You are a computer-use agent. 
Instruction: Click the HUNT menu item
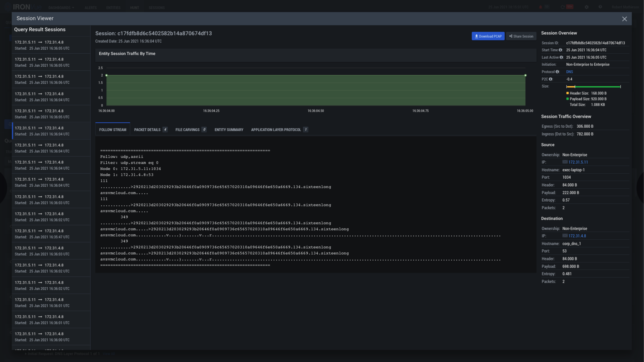pyautogui.click(x=134, y=8)
